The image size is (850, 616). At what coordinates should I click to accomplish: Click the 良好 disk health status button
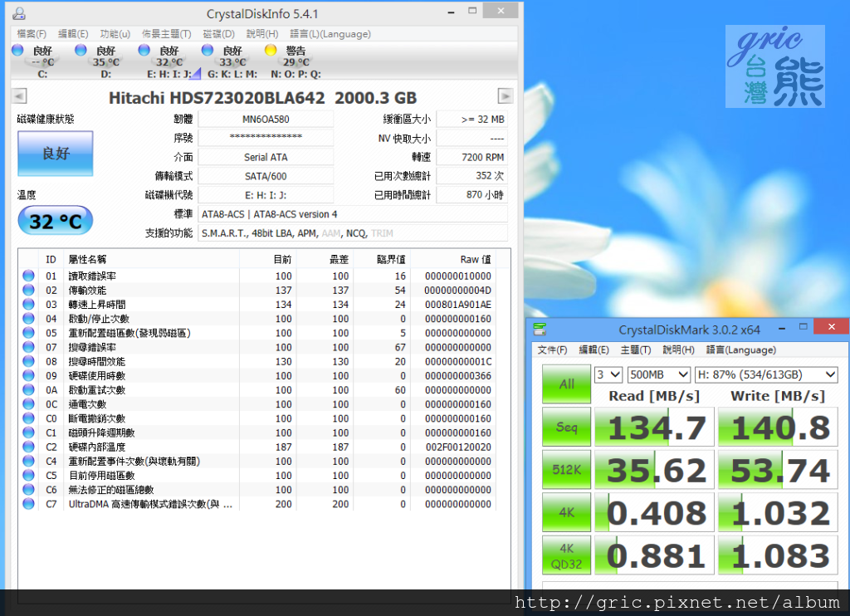pos(56,154)
